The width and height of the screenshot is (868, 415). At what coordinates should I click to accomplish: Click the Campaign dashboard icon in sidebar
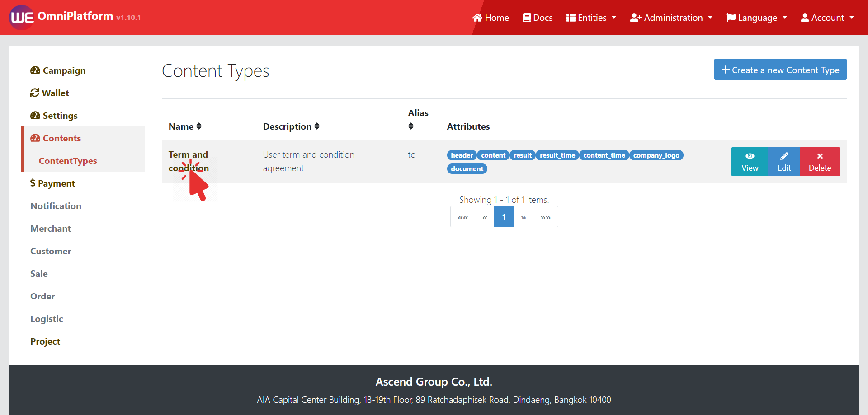(x=35, y=70)
